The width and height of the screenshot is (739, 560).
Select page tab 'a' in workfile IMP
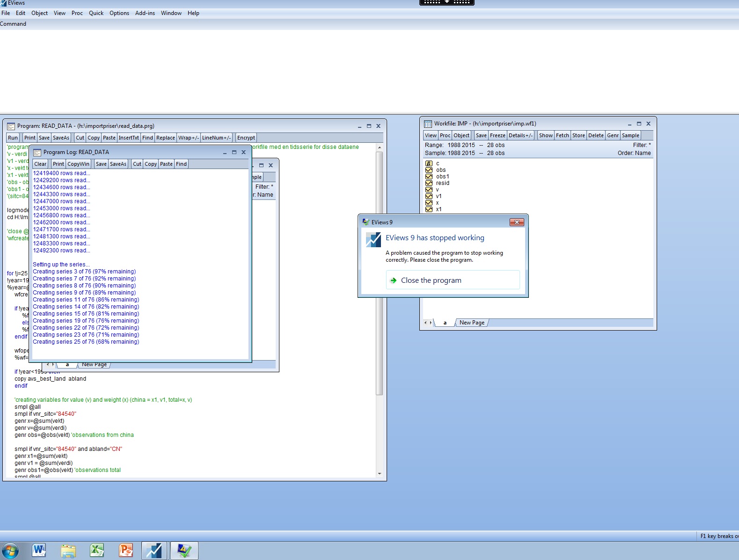(445, 323)
